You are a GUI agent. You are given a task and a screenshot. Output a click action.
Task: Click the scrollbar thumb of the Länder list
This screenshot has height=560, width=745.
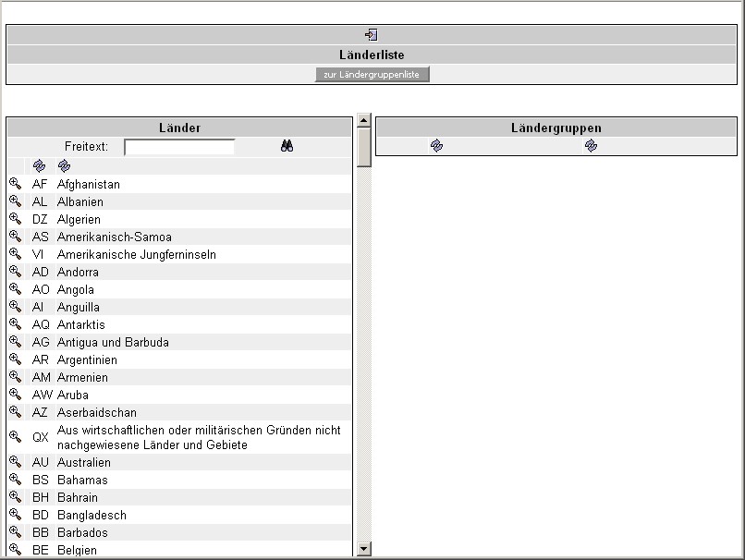coord(363,147)
